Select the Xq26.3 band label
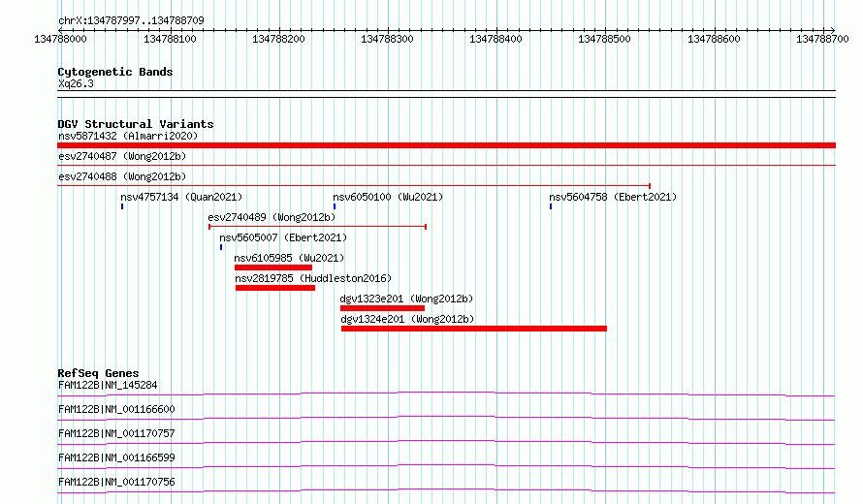 click(x=76, y=83)
